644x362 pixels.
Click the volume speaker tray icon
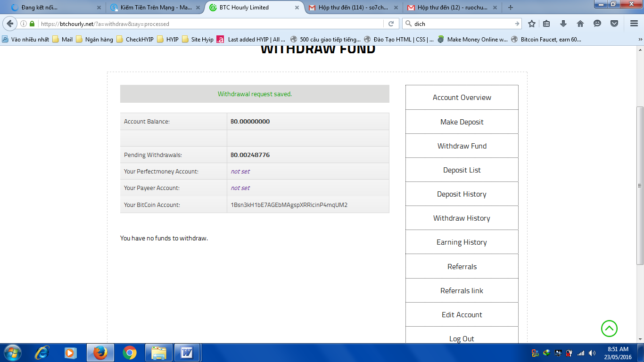[x=592, y=353]
